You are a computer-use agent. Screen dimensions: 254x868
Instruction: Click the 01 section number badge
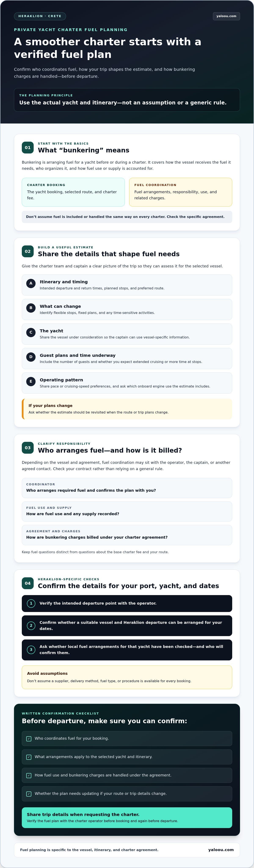(28, 148)
